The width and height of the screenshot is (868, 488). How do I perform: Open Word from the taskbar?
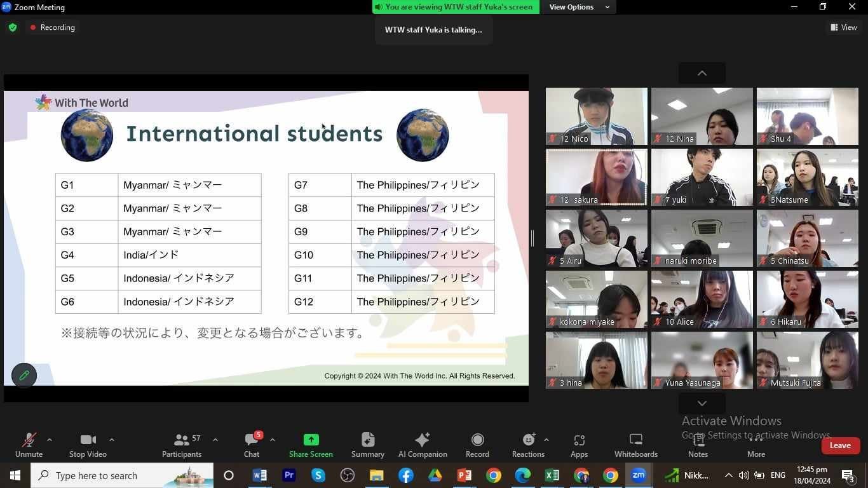click(x=259, y=475)
